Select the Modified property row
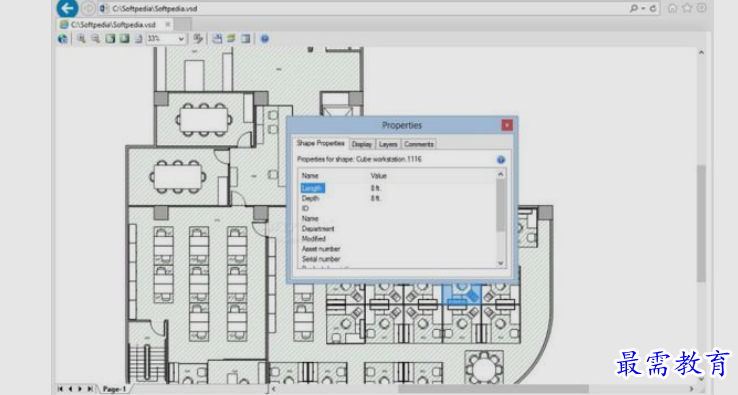 [398, 239]
